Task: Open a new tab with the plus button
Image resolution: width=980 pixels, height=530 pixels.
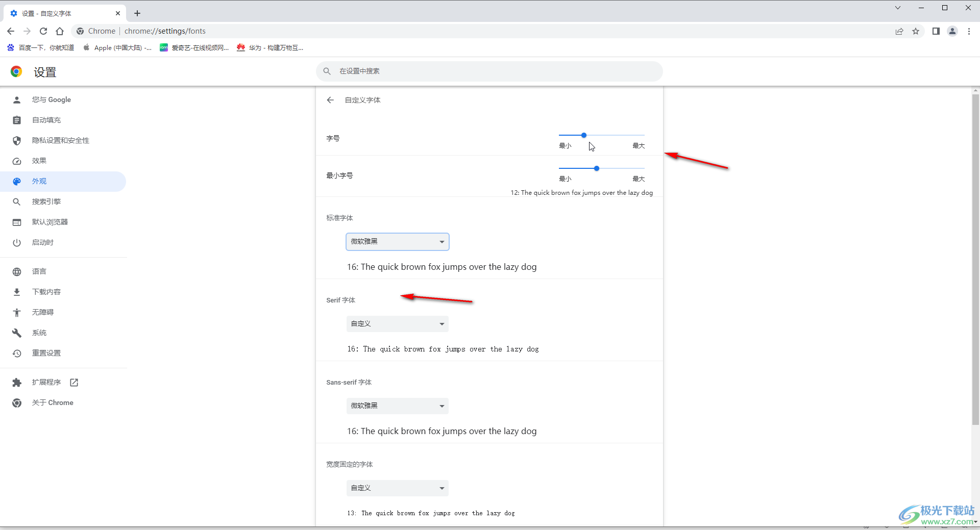Action: tap(137, 13)
